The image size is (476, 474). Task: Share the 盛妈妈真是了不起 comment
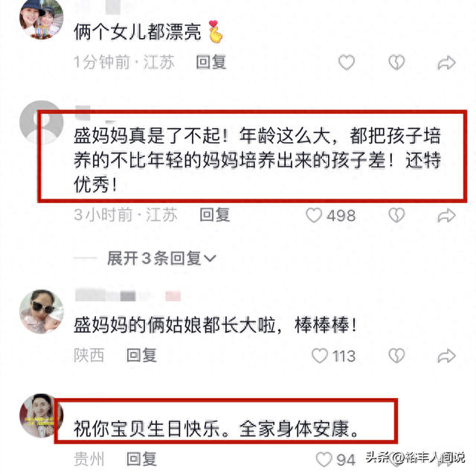coord(446,215)
